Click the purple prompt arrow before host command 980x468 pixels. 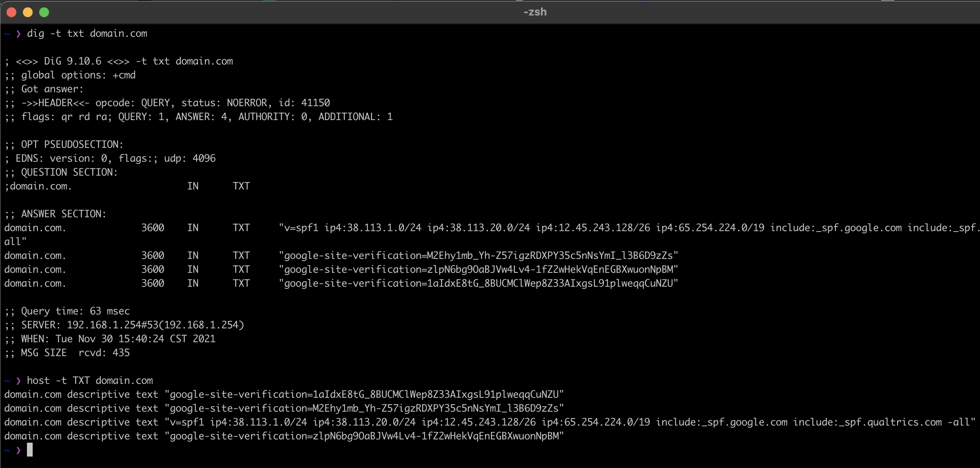click(x=18, y=381)
